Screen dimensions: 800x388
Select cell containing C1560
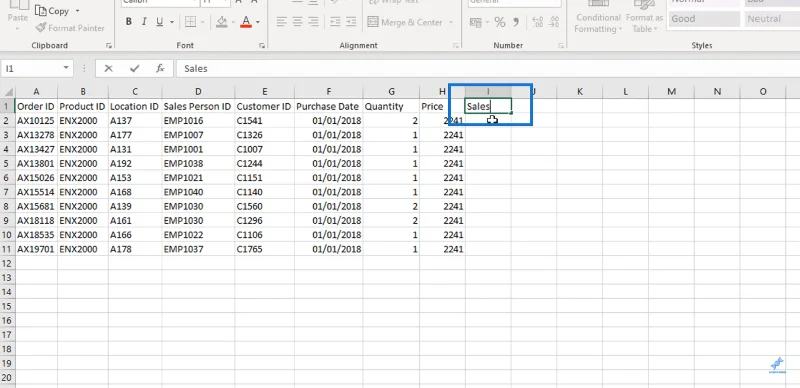point(264,207)
